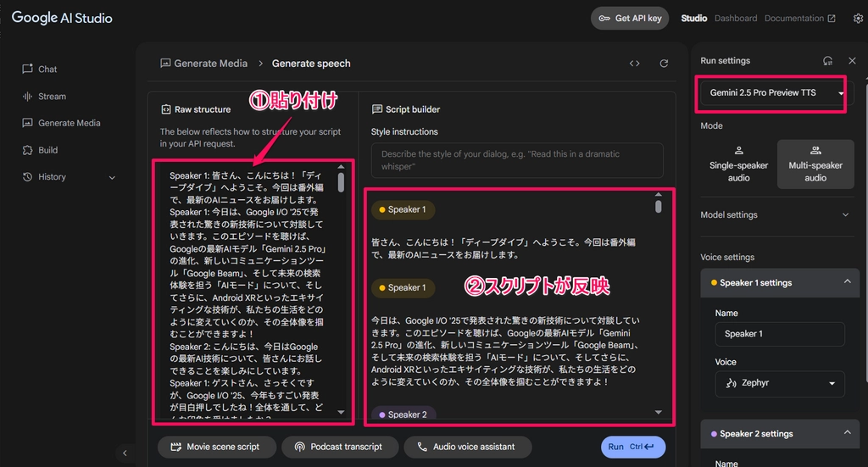
Task: Select Single-speaker audio mode
Action: click(738, 164)
